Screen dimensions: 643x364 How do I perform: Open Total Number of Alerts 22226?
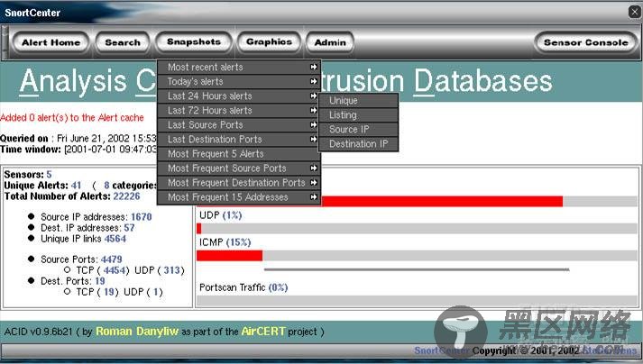point(126,196)
